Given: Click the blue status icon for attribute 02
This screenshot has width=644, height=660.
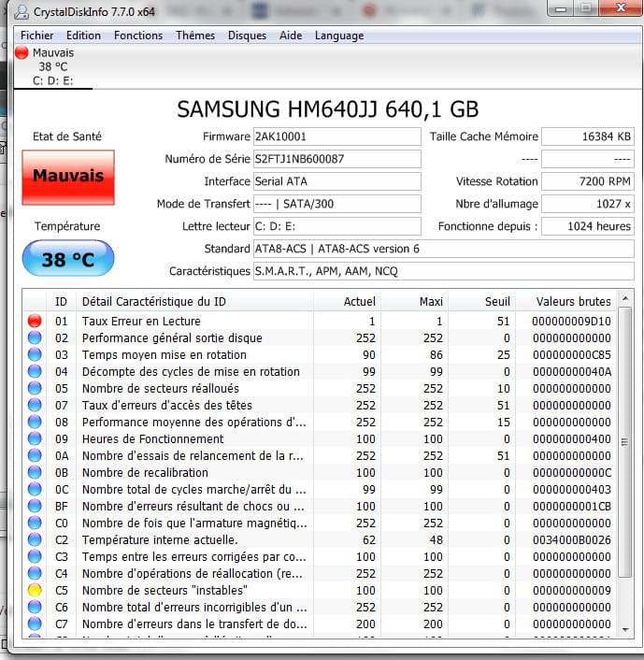Looking at the screenshot, I should (x=35, y=338).
